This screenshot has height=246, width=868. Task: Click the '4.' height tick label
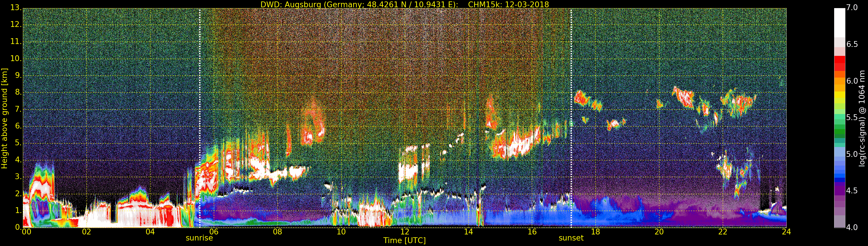click(x=18, y=160)
